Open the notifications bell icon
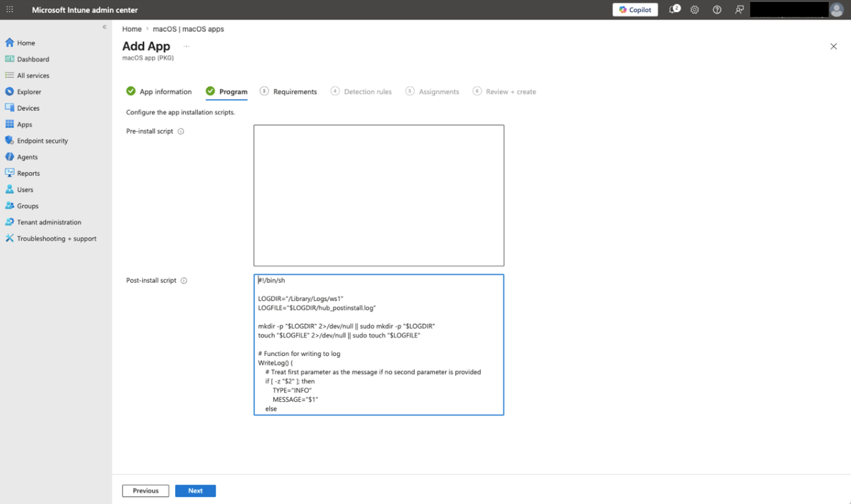The height and width of the screenshot is (504, 851). point(674,9)
